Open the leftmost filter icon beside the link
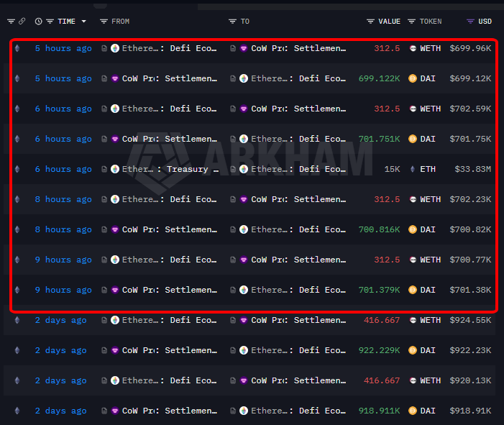504x425 pixels. (x=12, y=22)
